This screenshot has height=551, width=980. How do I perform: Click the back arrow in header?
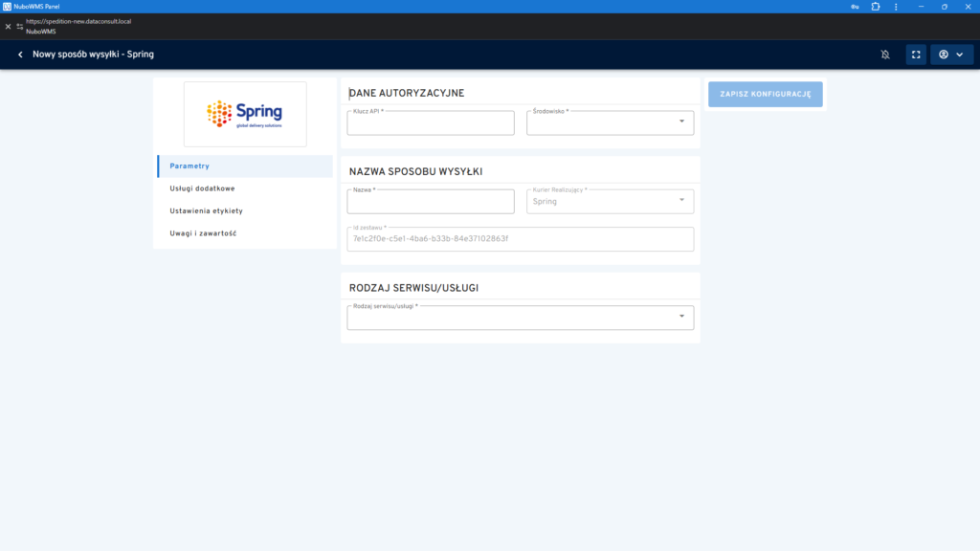click(x=20, y=55)
